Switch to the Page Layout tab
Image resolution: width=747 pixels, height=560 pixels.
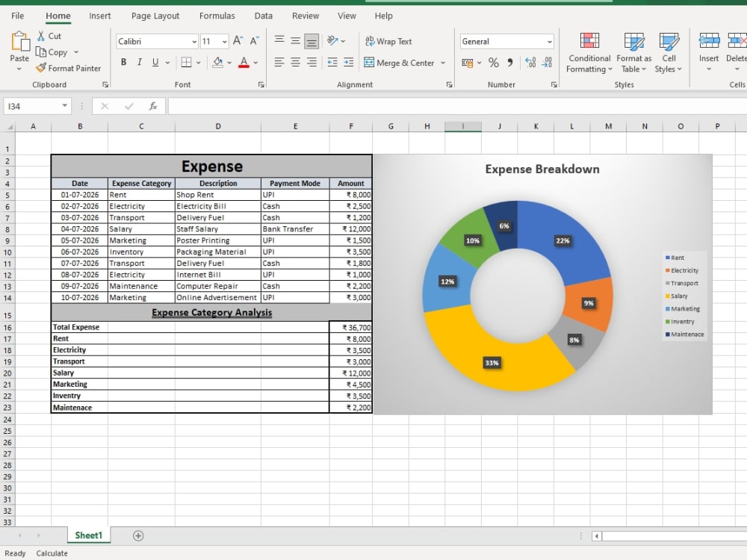pos(155,16)
